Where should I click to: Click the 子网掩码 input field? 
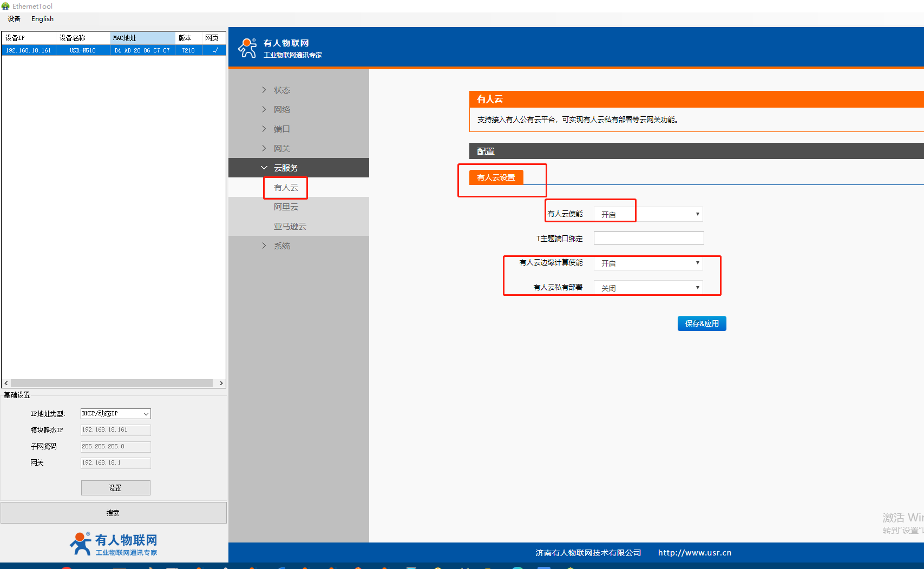(116, 447)
